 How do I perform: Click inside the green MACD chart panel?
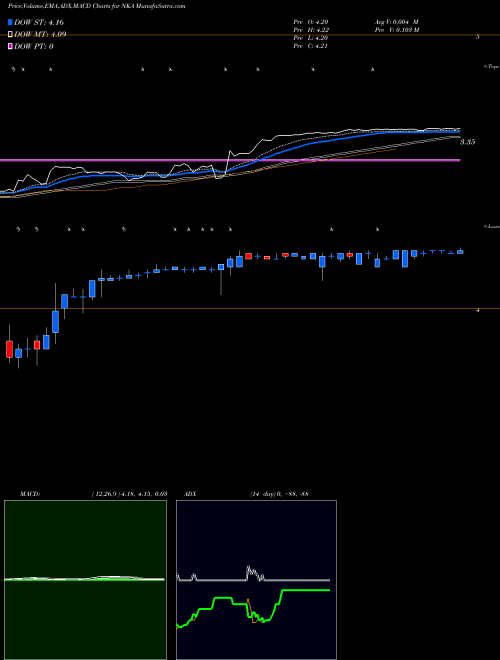click(x=85, y=580)
